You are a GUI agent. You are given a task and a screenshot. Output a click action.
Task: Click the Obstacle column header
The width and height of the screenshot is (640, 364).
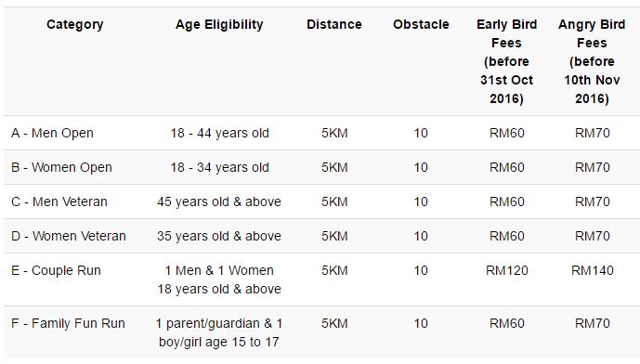[421, 24]
